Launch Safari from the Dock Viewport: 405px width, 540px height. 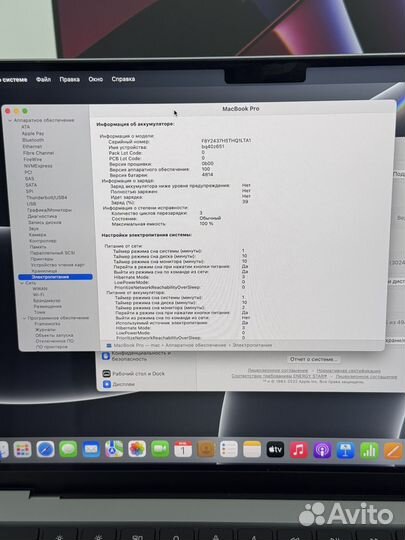pos(45,449)
